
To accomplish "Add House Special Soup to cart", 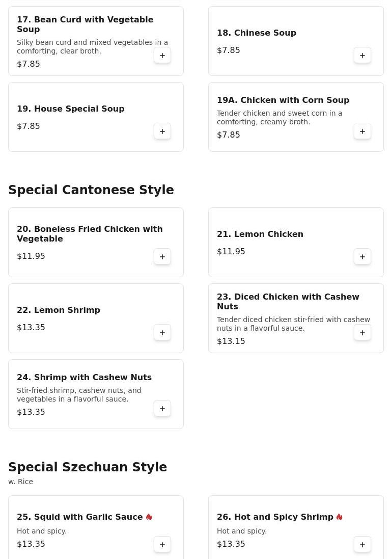I will click(162, 131).
